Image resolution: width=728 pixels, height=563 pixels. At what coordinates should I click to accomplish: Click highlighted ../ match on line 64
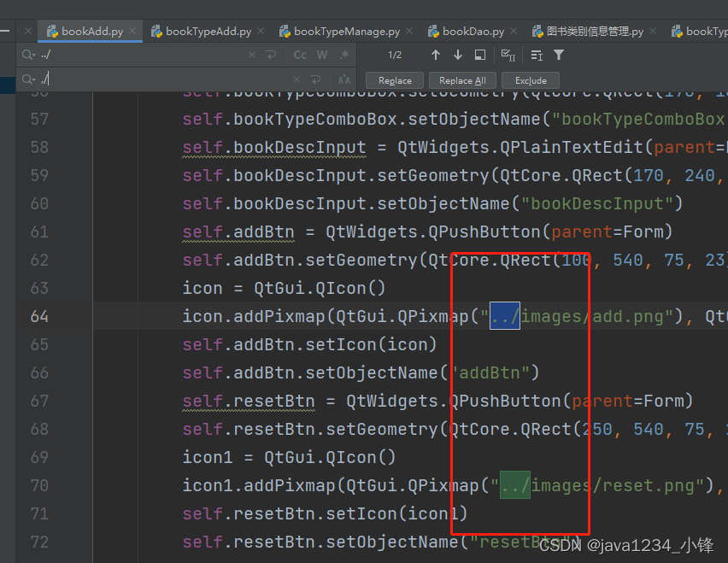pyautogui.click(x=505, y=315)
